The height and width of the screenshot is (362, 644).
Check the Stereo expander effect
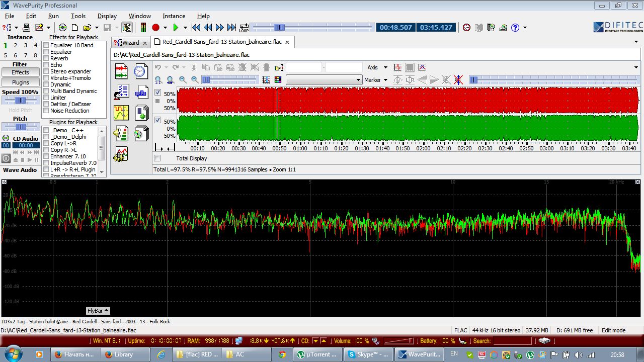46,71
